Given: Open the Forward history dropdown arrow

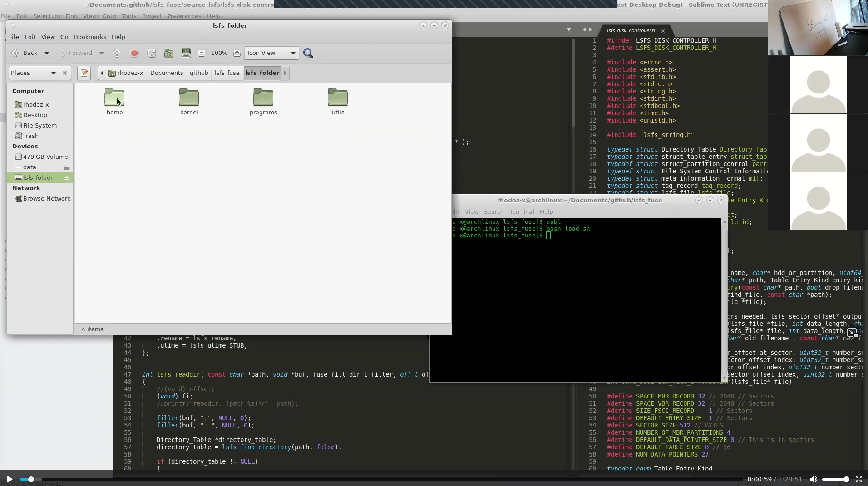Looking at the screenshot, I should click(101, 53).
